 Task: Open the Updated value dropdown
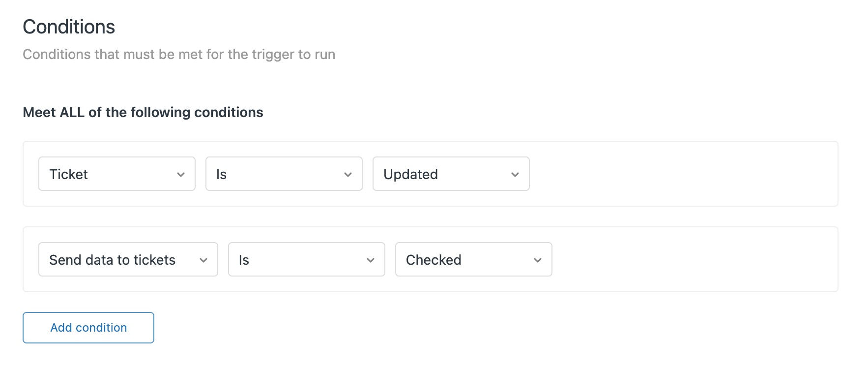451,174
